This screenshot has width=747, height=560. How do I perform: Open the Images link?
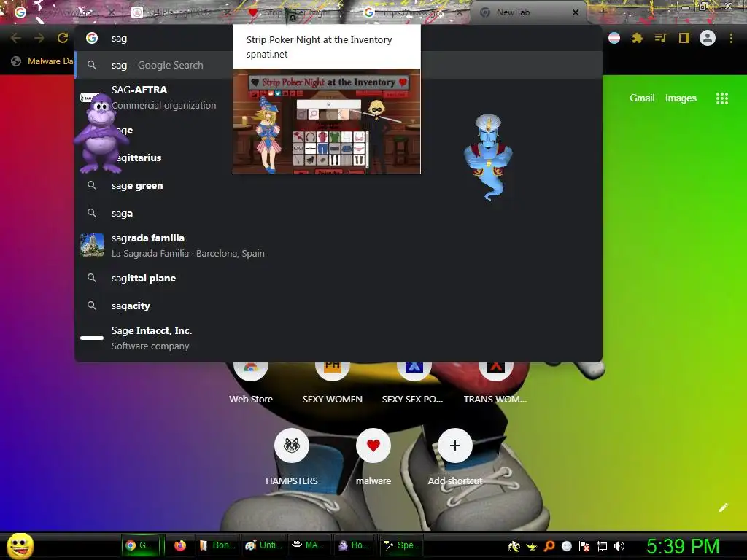681,98
